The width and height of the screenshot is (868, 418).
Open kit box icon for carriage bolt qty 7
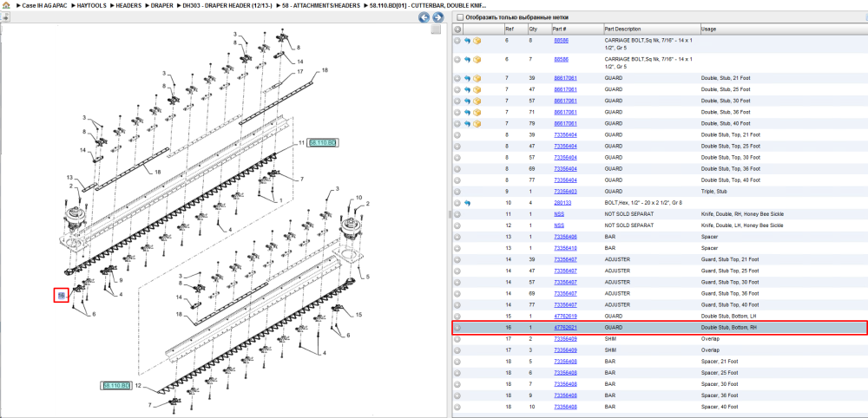pyautogui.click(x=477, y=59)
